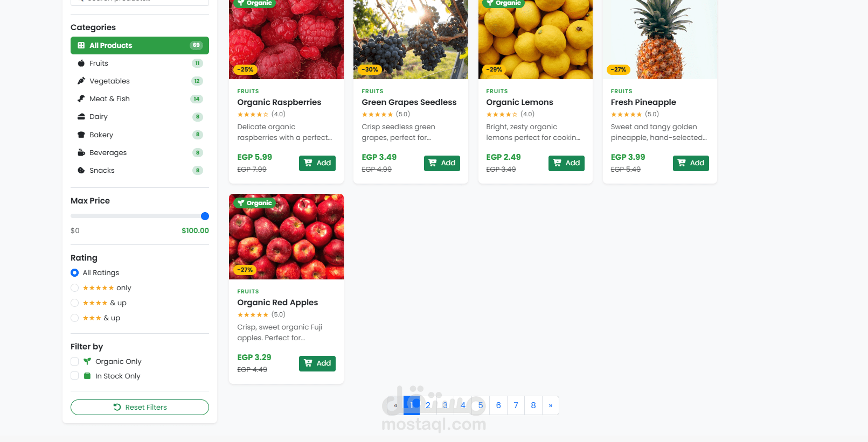Click the Bakery category icon
Screen dimensions: 868x442
pos(81,135)
